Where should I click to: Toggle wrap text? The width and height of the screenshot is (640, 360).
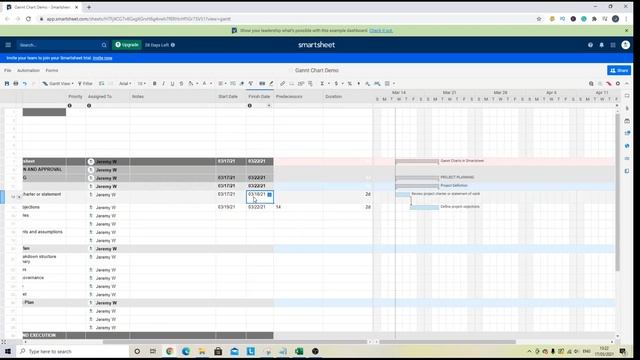point(233,84)
